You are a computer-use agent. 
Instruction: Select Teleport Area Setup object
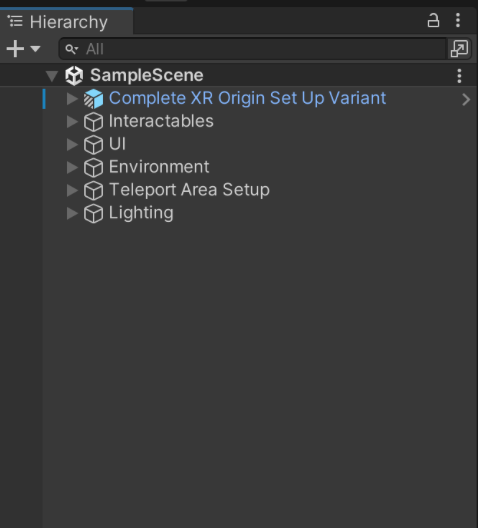click(189, 190)
